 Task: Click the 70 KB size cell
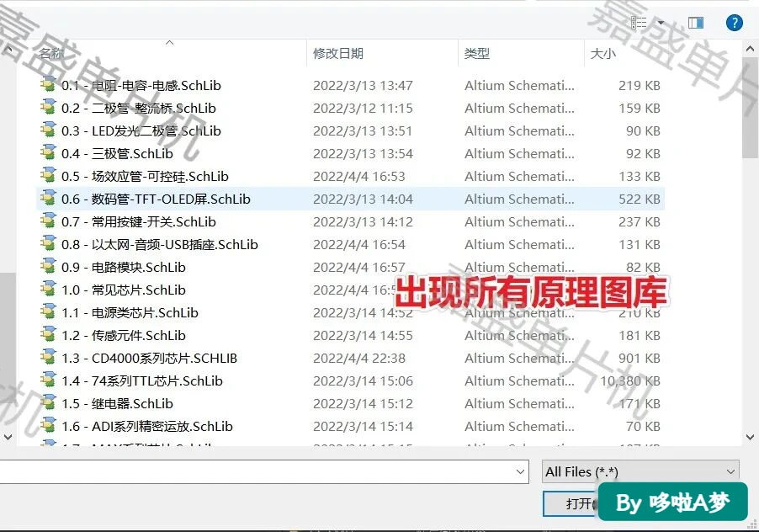(644, 427)
